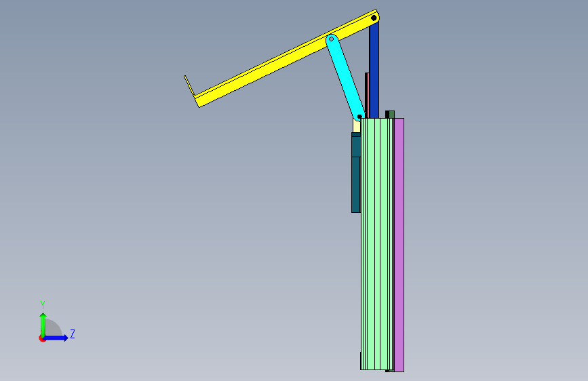Select the purple back plate
Screen dimensions: 588x381
tap(399, 245)
